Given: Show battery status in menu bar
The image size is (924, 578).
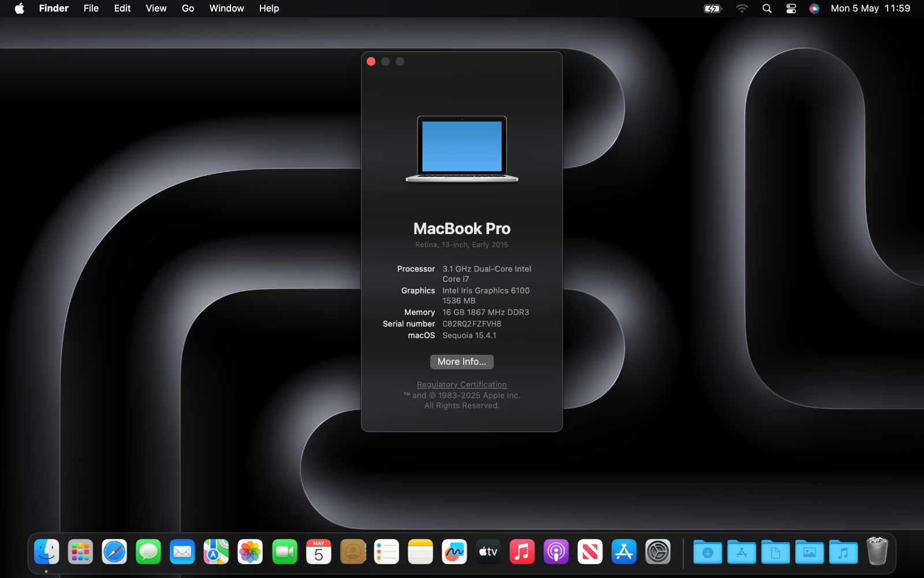Looking at the screenshot, I should [x=713, y=8].
